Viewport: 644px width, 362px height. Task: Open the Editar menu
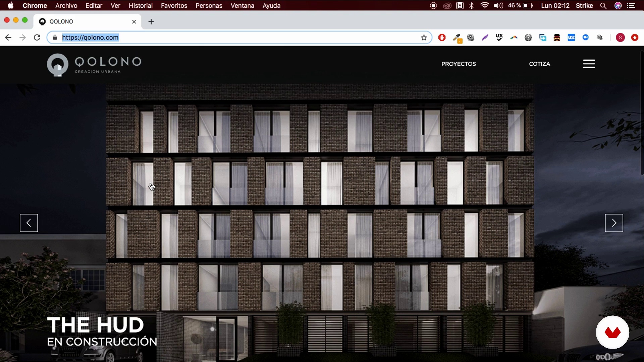tap(94, 5)
